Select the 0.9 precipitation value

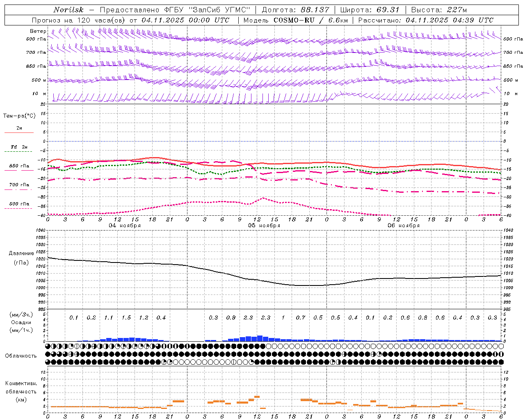pos(231,318)
